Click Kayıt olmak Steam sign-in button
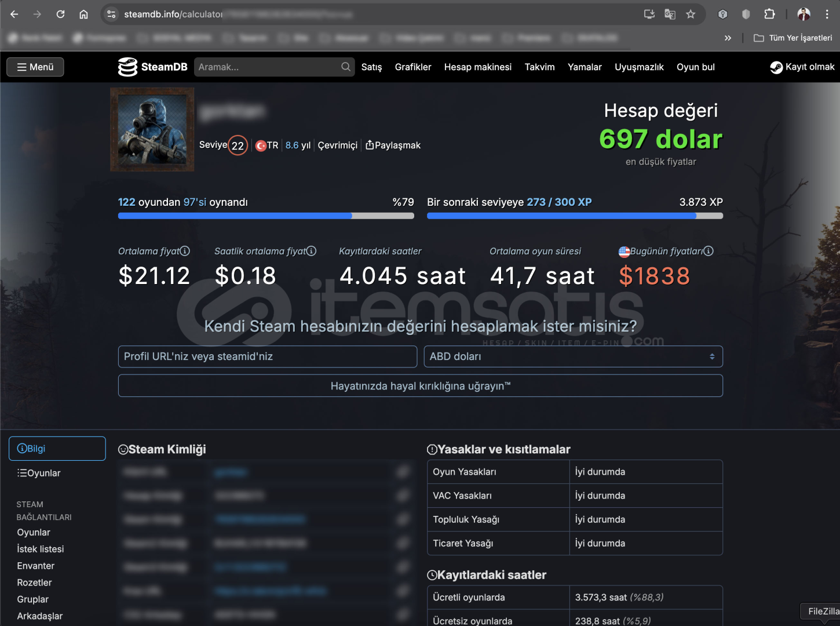 [x=802, y=67]
